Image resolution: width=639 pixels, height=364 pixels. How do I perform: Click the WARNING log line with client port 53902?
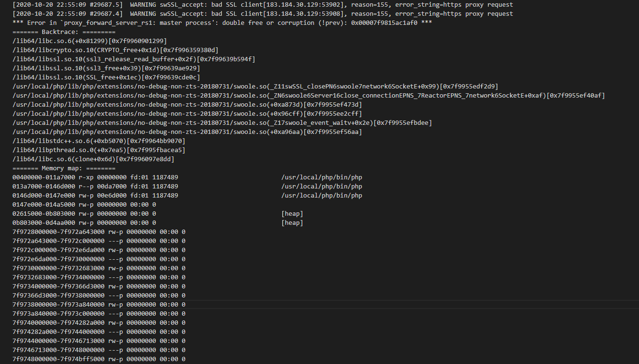coord(263,5)
